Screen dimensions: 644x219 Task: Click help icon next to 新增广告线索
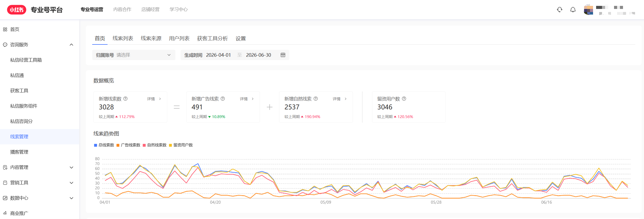coord(223,99)
